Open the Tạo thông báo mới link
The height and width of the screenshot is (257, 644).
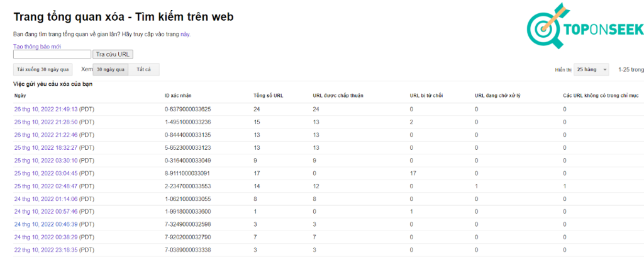[x=37, y=47]
